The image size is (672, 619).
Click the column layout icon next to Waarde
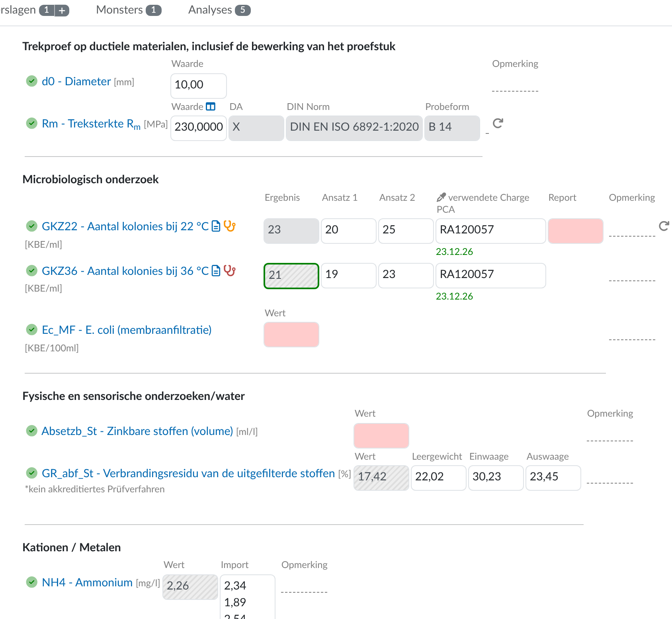pyautogui.click(x=211, y=106)
